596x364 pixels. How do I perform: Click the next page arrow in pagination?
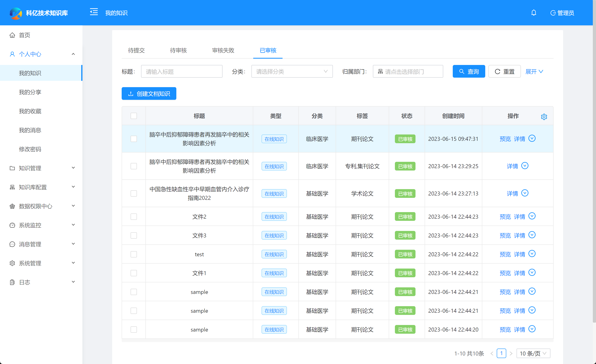(511, 353)
